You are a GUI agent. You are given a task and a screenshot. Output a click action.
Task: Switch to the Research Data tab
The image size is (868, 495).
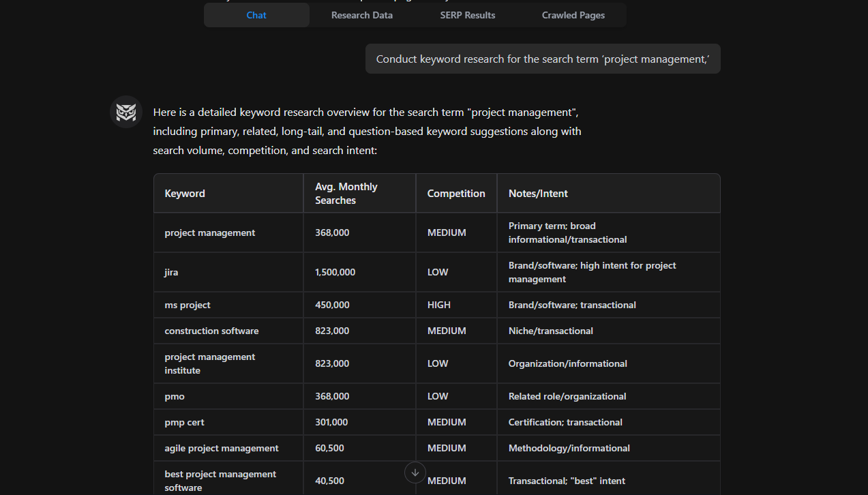361,14
